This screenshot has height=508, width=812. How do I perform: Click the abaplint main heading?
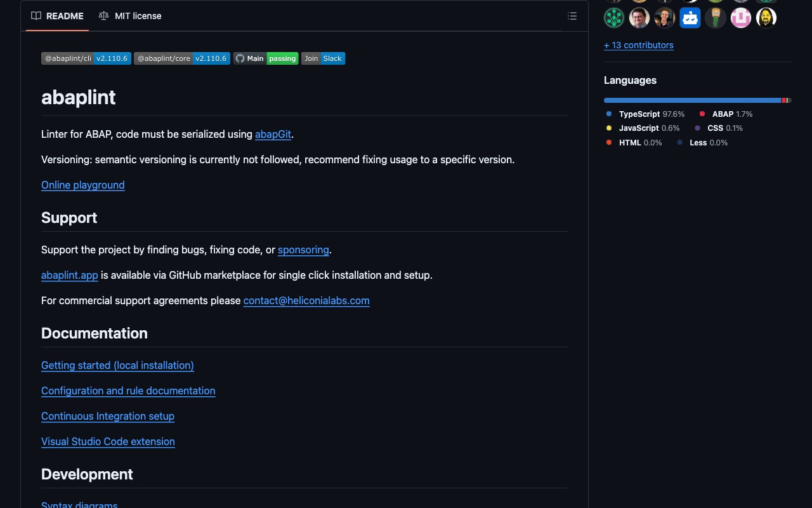[x=79, y=97]
